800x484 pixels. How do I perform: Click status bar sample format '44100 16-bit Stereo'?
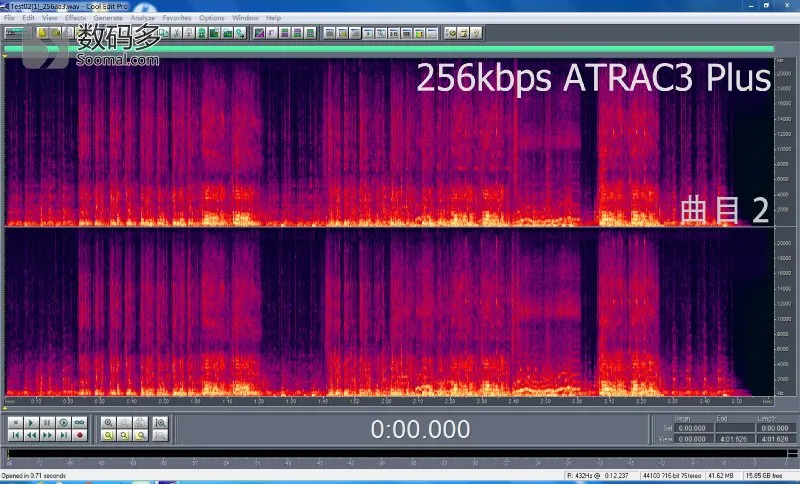click(672, 476)
